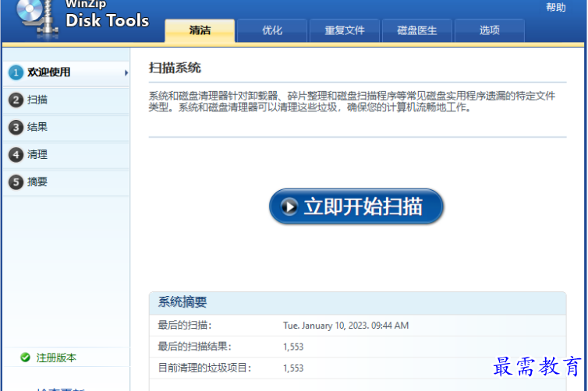Switch to the 优化 tab
Image resolution: width=588 pixels, height=391 pixels.
click(x=272, y=30)
